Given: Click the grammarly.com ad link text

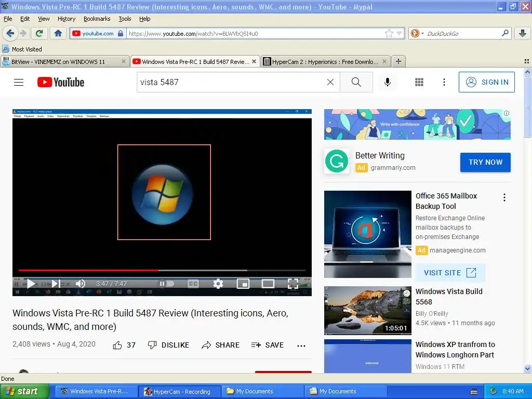Looking at the screenshot, I should [393, 168].
